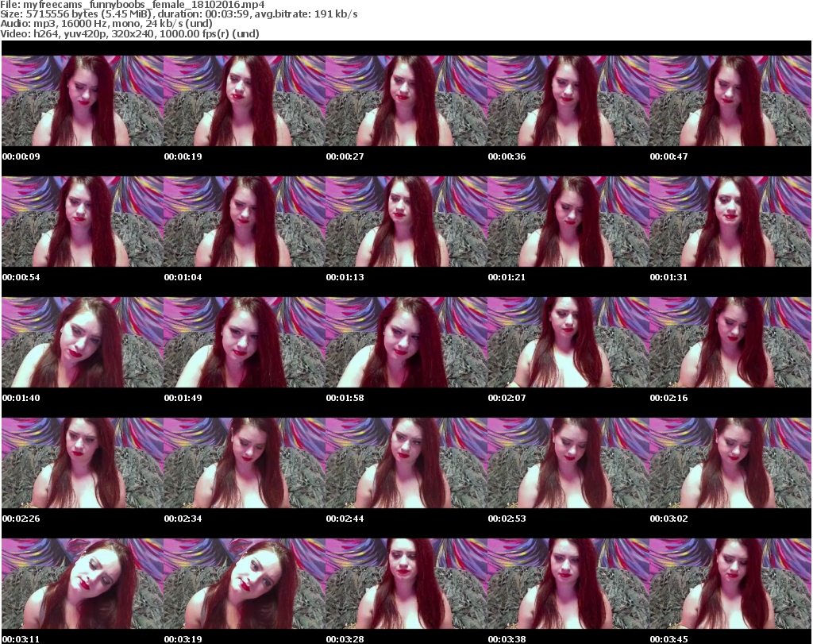
Task: Select the thumbnail frame at 00:03:38
Action: coord(568,584)
